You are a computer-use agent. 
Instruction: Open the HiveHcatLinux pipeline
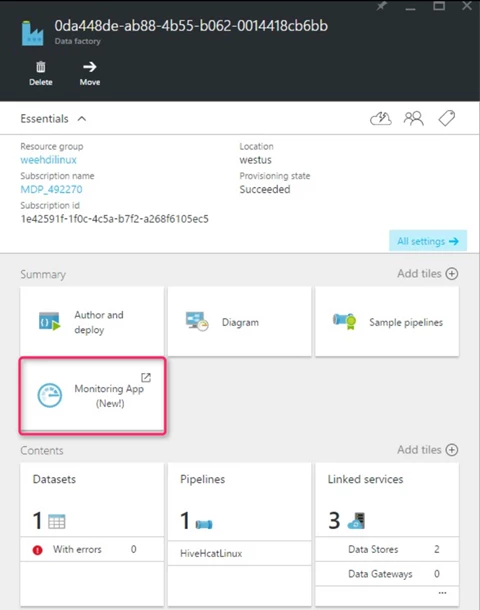coord(240,553)
